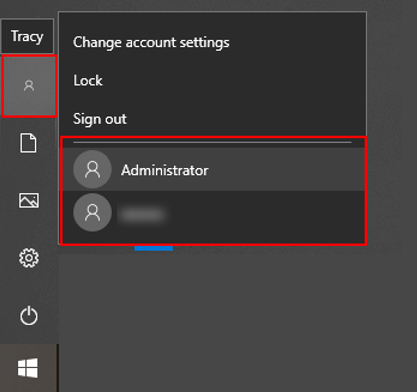Open the Documents icon in sidebar
The width and height of the screenshot is (417, 392).
(x=28, y=143)
